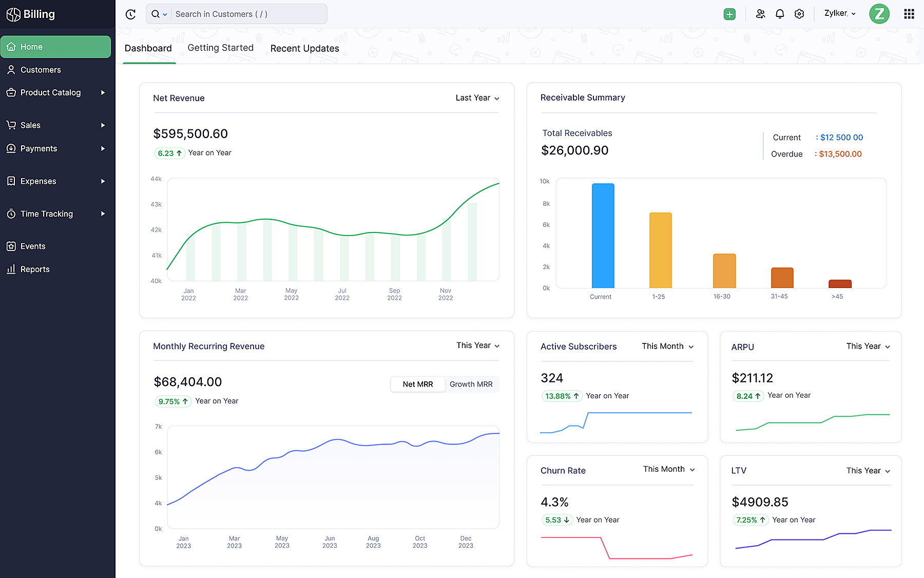924x578 pixels.
Task: Go to Reports in the sidebar
Action: pyautogui.click(x=35, y=269)
